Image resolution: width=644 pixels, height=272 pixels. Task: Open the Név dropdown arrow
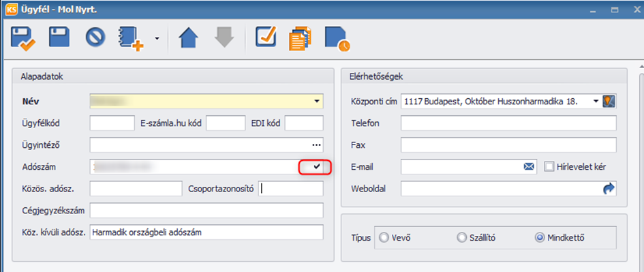point(317,101)
